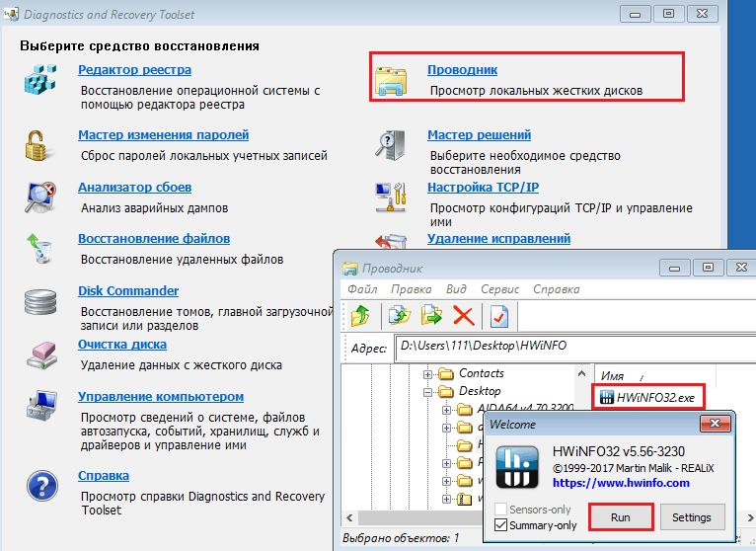Click the Desktop folder icon in tree
The image size is (756, 551).
tap(446, 391)
